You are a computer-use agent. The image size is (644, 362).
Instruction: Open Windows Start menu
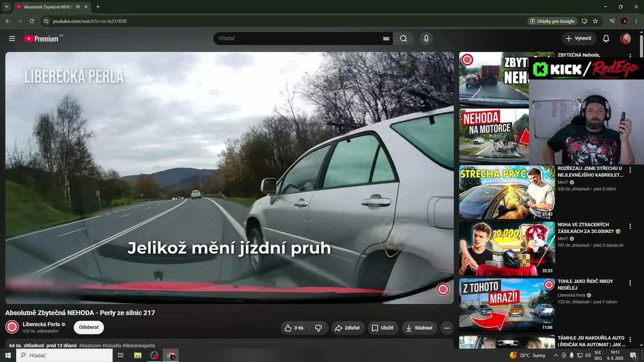click(x=8, y=355)
